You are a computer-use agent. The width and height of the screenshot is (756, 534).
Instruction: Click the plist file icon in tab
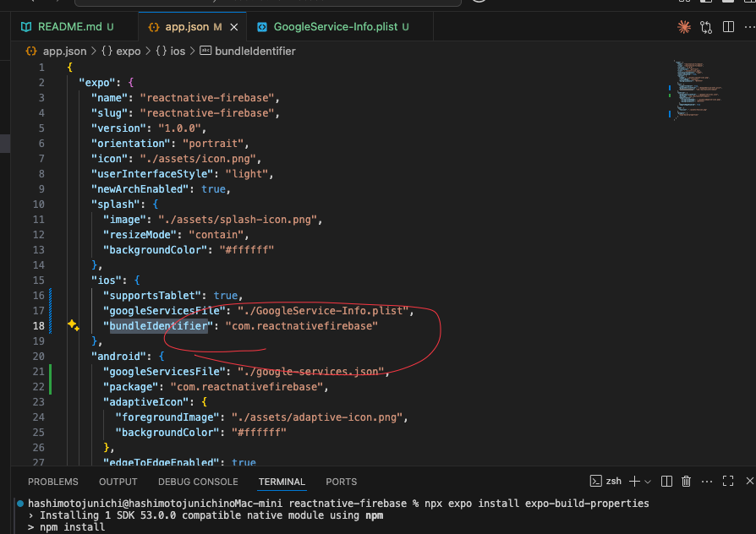click(262, 27)
